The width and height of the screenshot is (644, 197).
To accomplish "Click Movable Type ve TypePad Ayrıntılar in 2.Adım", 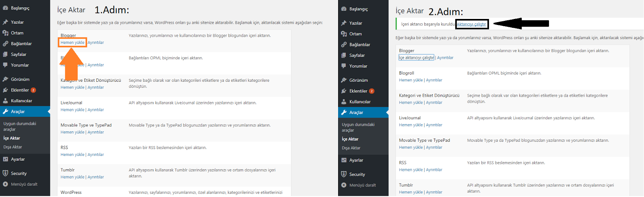I will [434, 147].
